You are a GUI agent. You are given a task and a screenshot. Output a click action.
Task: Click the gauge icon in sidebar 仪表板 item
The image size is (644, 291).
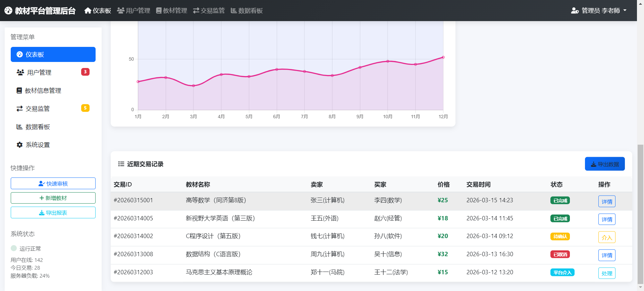[x=20, y=54]
